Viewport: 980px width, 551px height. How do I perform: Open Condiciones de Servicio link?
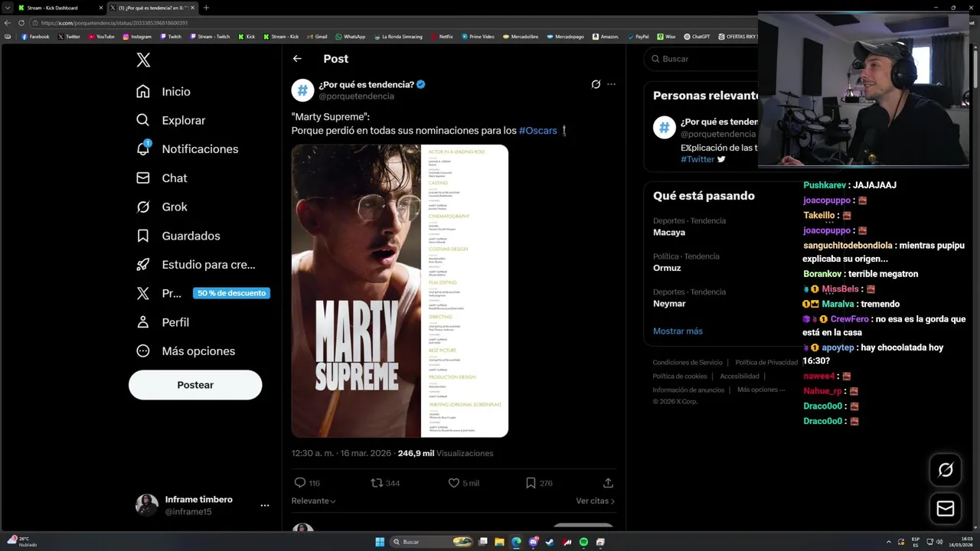click(x=688, y=363)
